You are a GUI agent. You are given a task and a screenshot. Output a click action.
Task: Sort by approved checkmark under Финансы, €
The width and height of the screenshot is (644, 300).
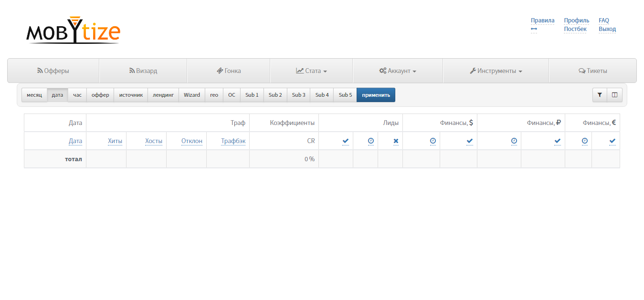612,141
